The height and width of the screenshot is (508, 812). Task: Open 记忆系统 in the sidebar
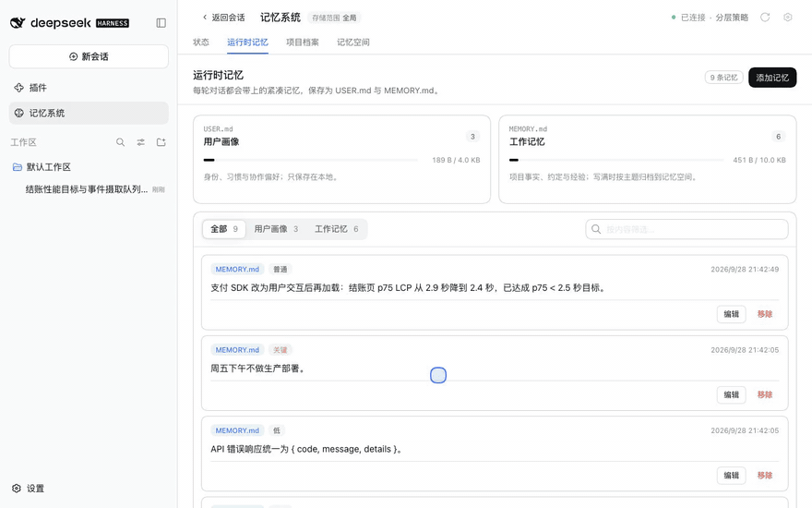[89, 113]
